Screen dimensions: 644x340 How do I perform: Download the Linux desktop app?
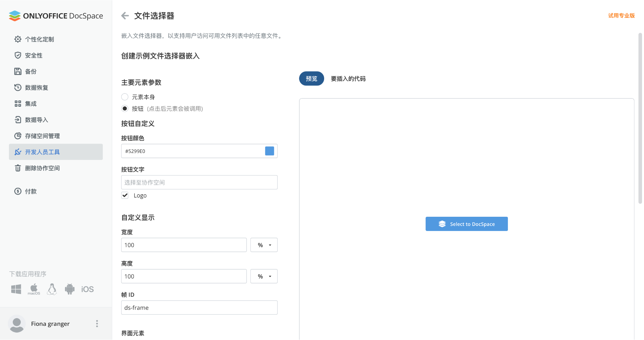point(52,289)
